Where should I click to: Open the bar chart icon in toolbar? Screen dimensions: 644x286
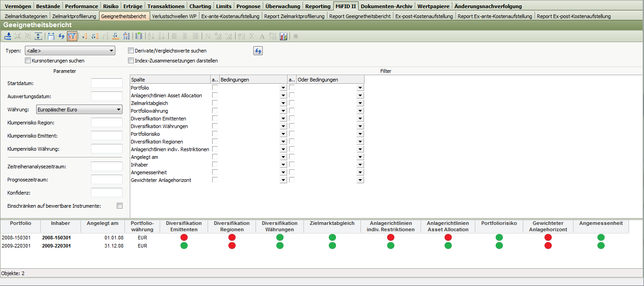[x=284, y=37]
